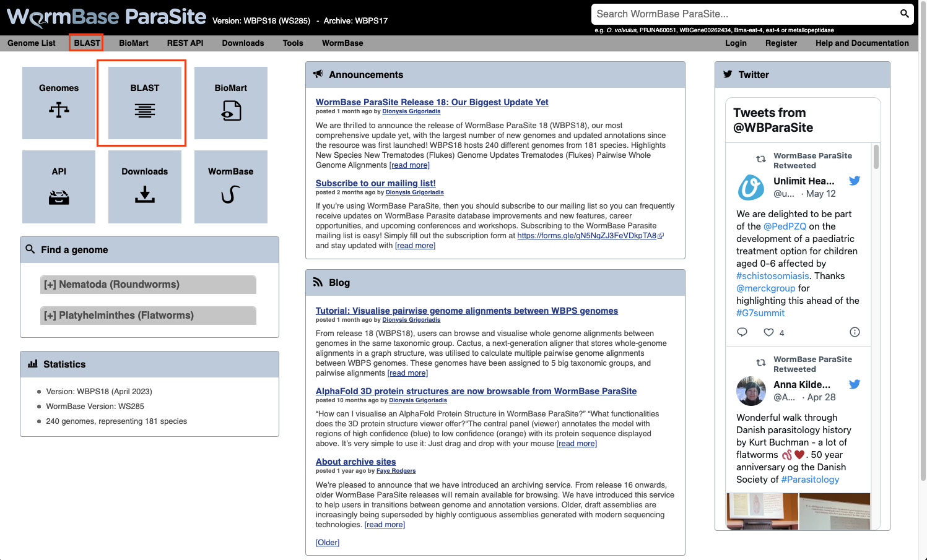927x560 pixels.
Task: Open WormBase ParaSite Release 18 announcement
Action: point(432,102)
